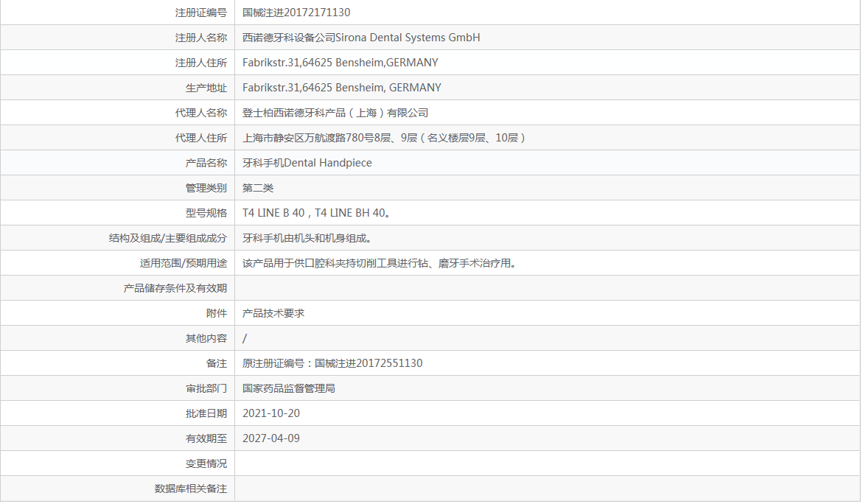Click the 生产地址 row label
The width and height of the screenshot is (866, 504).
tap(207, 88)
